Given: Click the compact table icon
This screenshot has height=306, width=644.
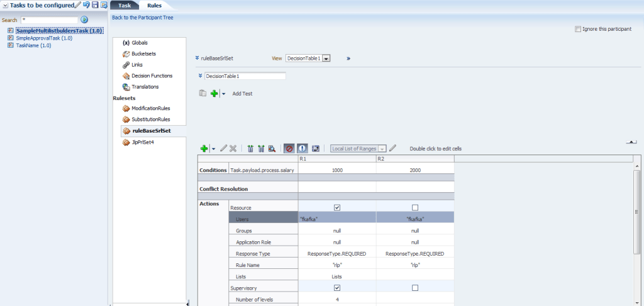Looking at the screenshot, I should point(261,148).
